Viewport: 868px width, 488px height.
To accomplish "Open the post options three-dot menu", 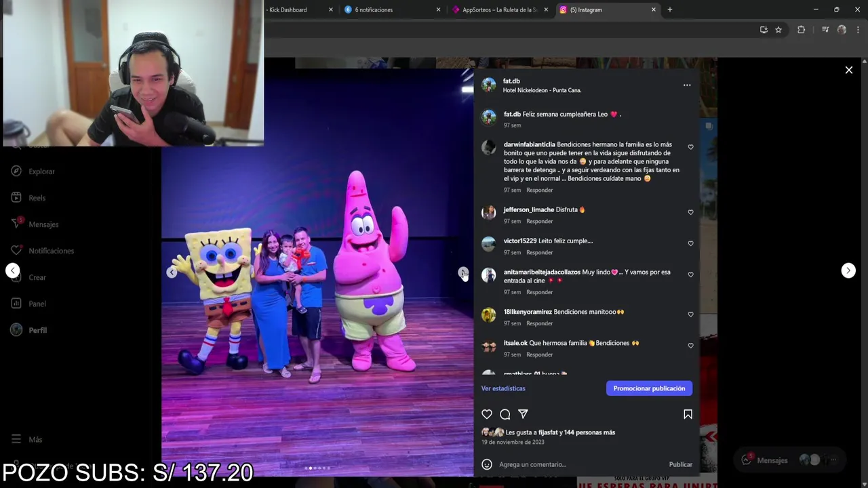I will tap(687, 85).
